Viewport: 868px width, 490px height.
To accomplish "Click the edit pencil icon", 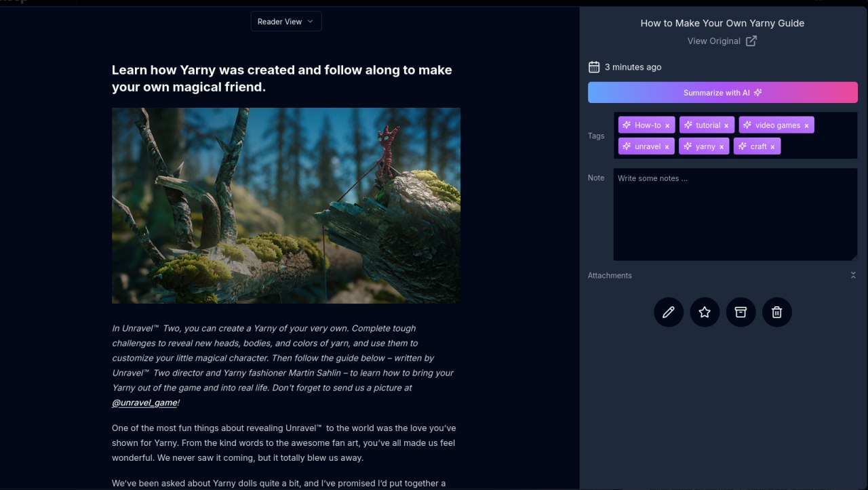I will click(x=669, y=312).
